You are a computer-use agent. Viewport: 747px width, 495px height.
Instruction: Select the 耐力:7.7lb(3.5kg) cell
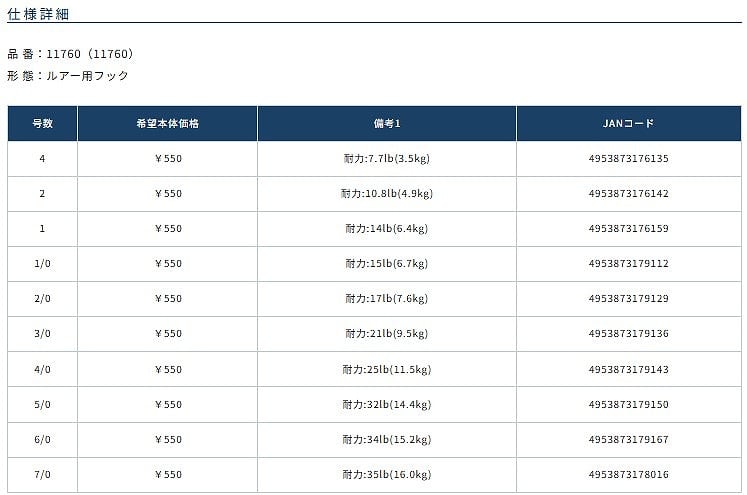pyautogui.click(x=386, y=158)
